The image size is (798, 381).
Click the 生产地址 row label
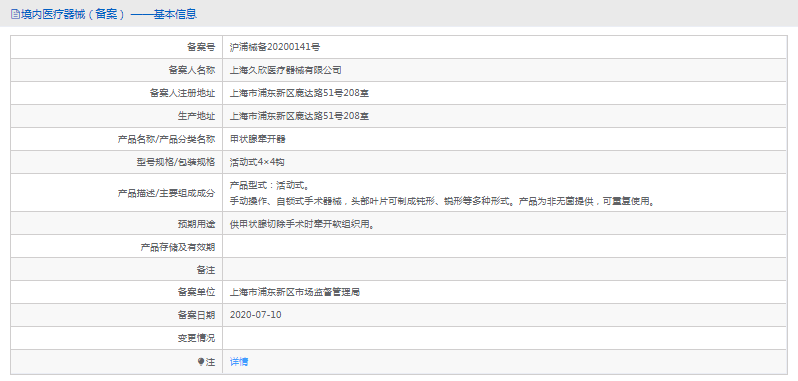pyautogui.click(x=196, y=116)
